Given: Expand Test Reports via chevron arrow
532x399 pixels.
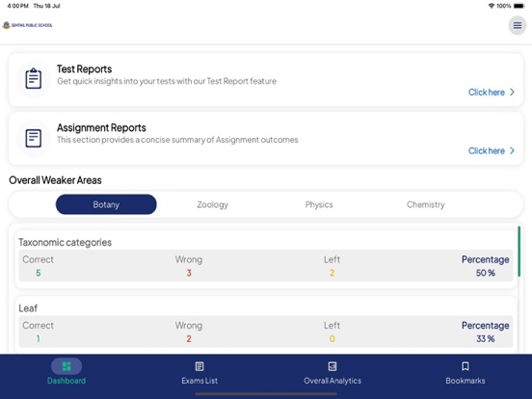Looking at the screenshot, I should click(512, 92).
